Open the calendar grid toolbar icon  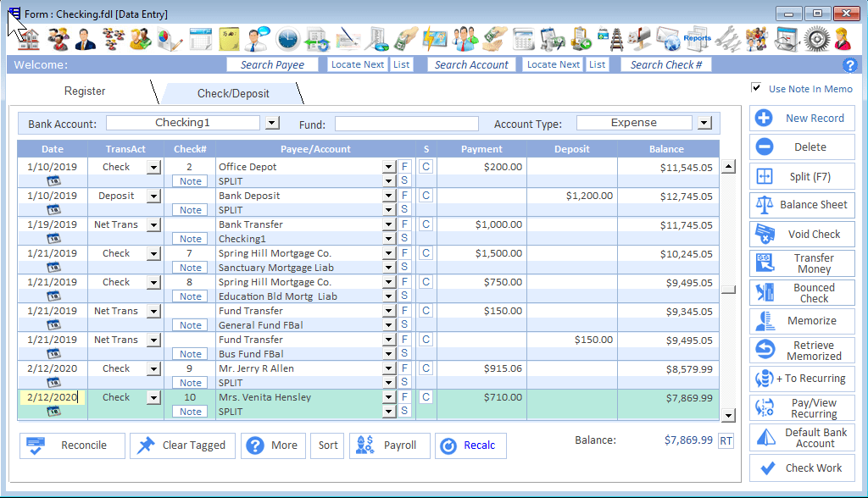(200, 39)
